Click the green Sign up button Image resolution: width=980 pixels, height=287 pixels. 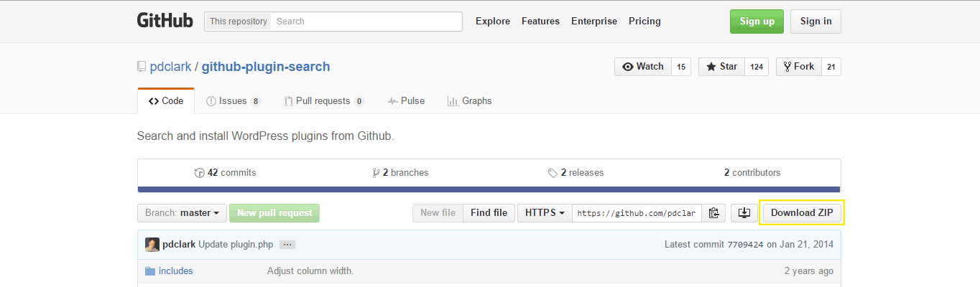757,22
